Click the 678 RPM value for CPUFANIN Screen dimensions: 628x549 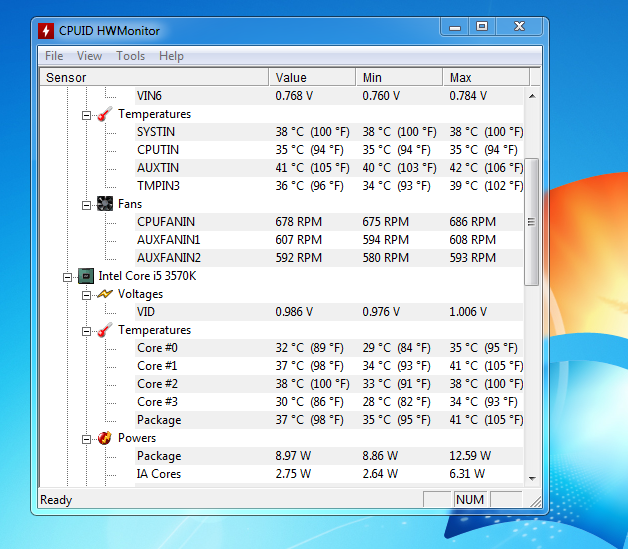point(298,222)
